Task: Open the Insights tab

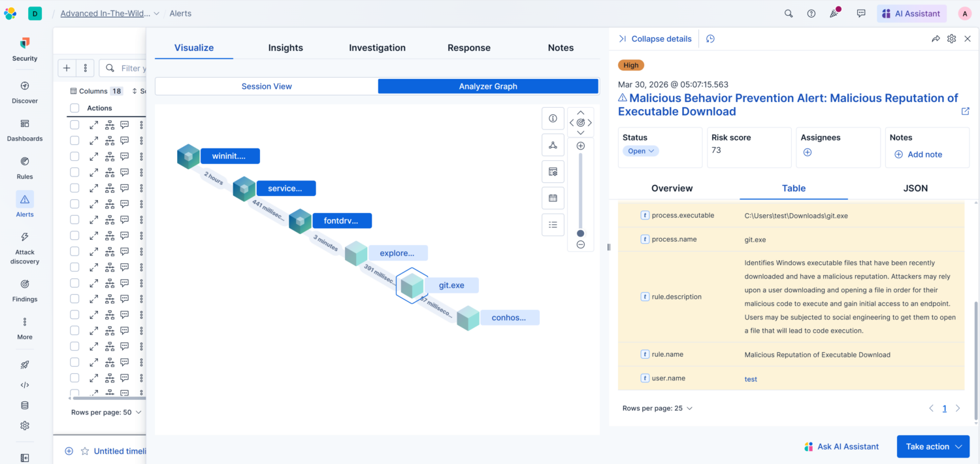Action: coord(286,47)
